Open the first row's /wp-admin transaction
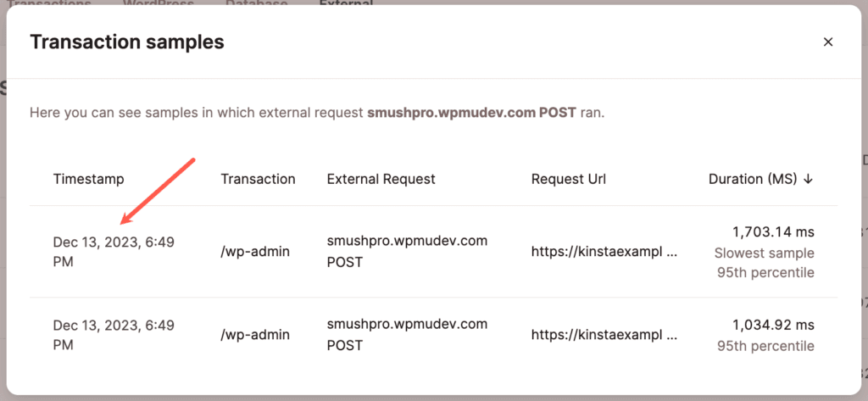Viewport: 868px width, 401px height. (x=255, y=252)
